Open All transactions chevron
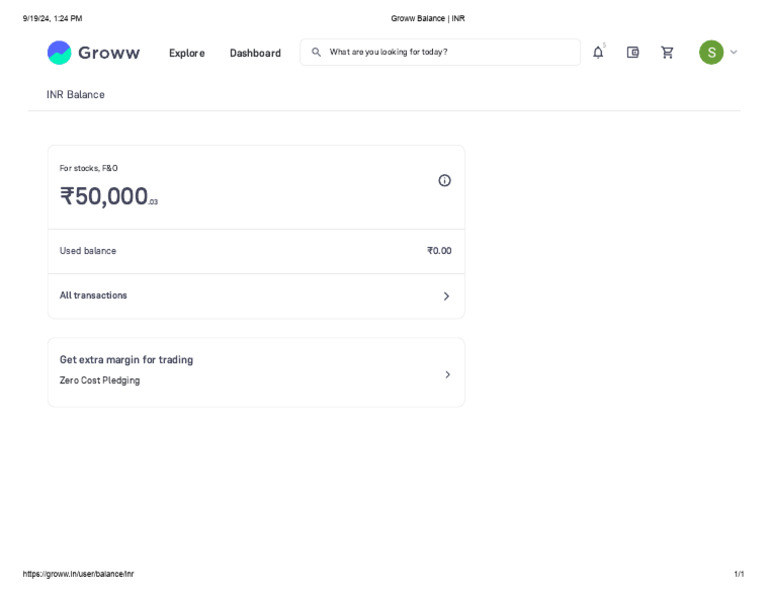Viewport: 768px width, 594px height. point(446,296)
